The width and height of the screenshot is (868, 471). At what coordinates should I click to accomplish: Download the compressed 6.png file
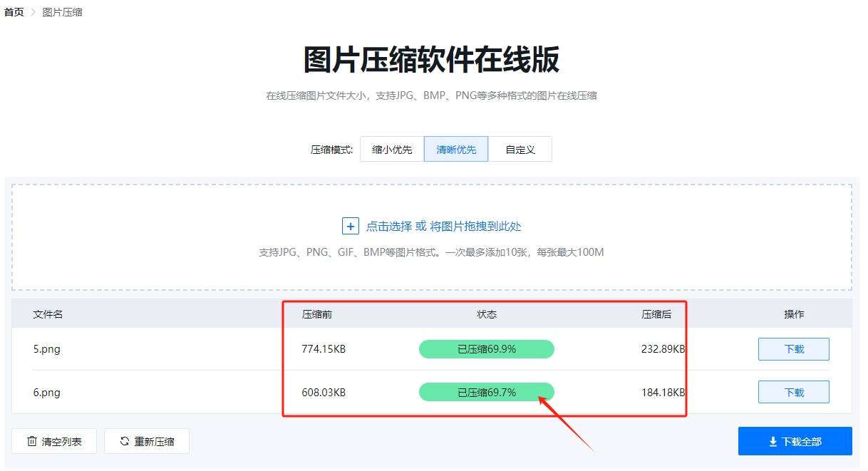point(793,391)
